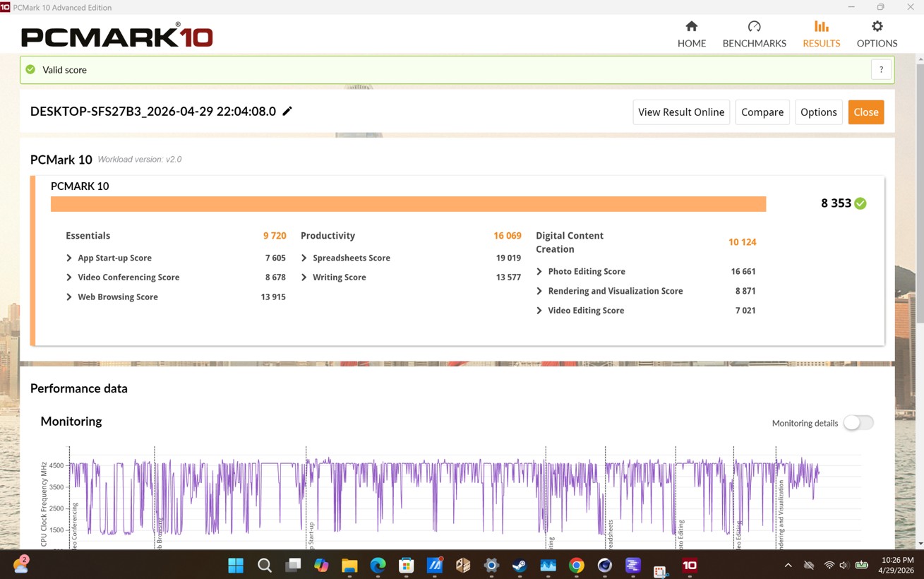Screen dimensions: 924x579
Task: Click the question mark help button
Action: tap(881, 69)
